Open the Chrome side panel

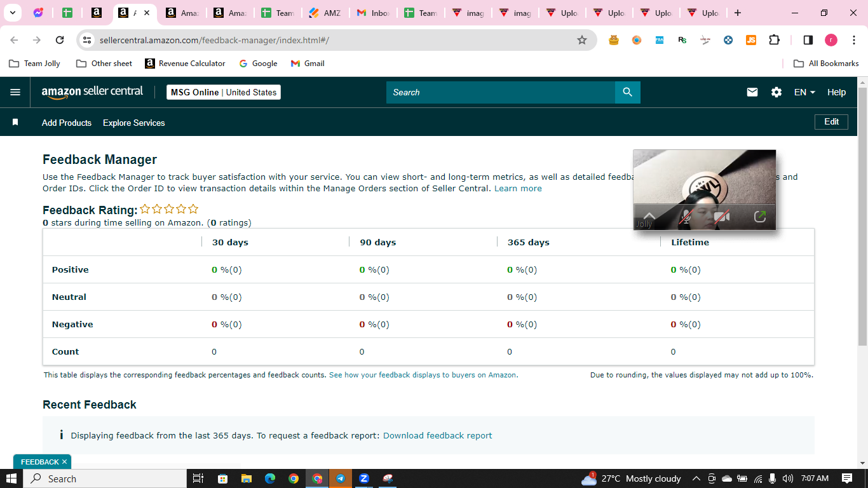pos(808,40)
